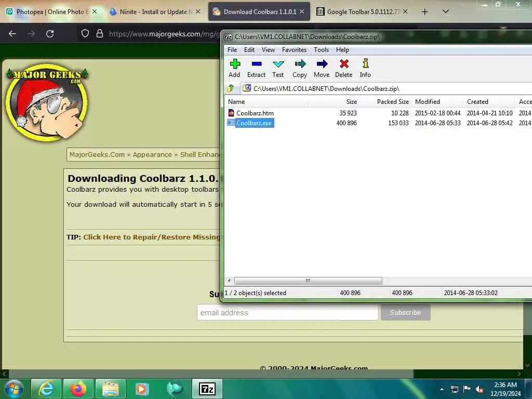This screenshot has width=532, height=399.
Task: Open the Tools menu in 7-Zip
Action: [321, 50]
